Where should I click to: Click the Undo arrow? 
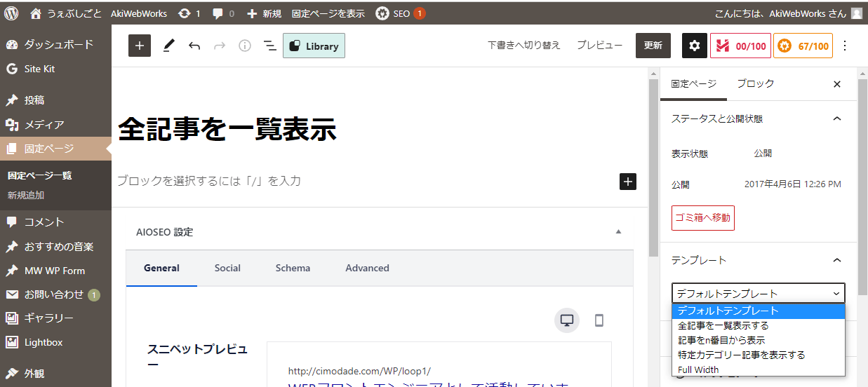194,46
